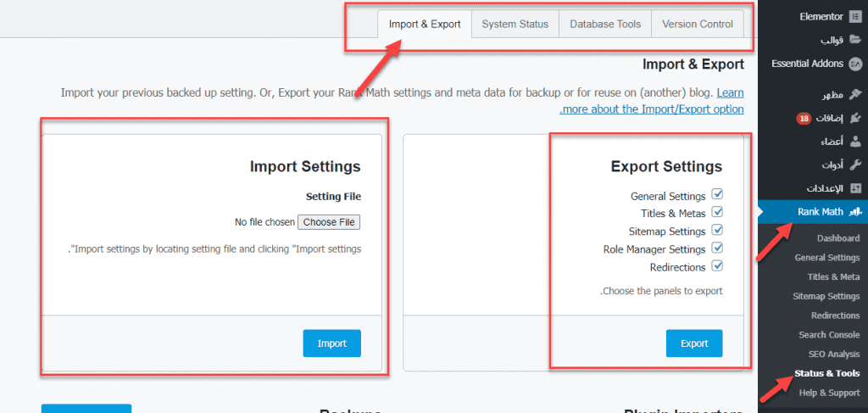Click the Essential Addons icon in sidebar
The height and width of the screenshot is (413, 868).
tap(855, 64)
